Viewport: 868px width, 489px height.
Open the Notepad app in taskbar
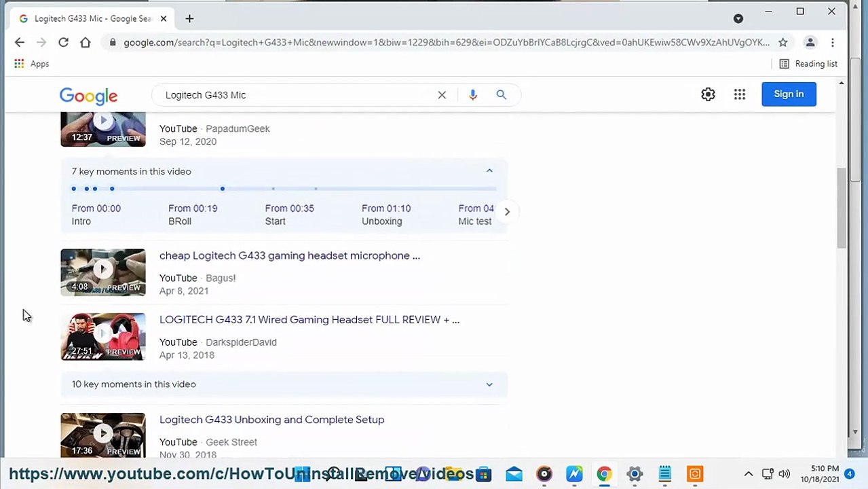(664, 473)
